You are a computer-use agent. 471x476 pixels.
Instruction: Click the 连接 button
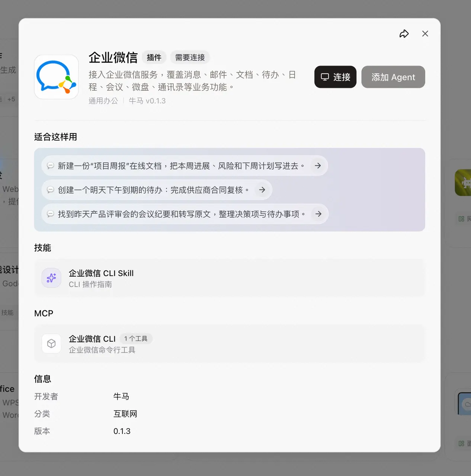(335, 77)
